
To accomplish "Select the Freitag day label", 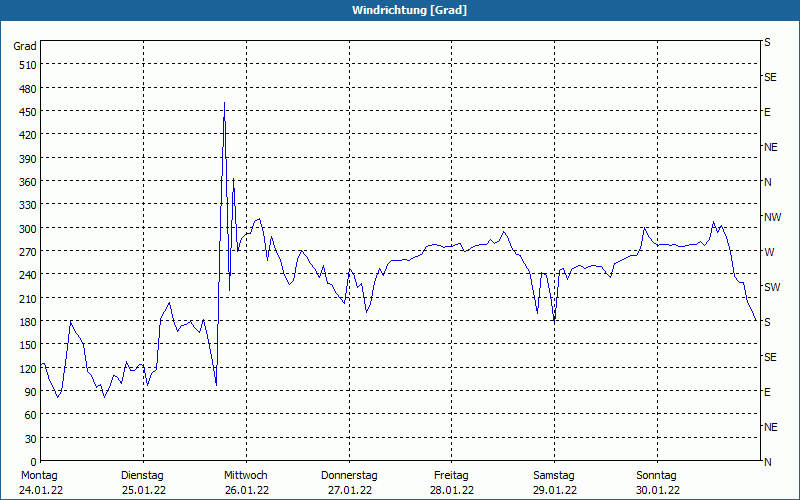I will pyautogui.click(x=452, y=475).
